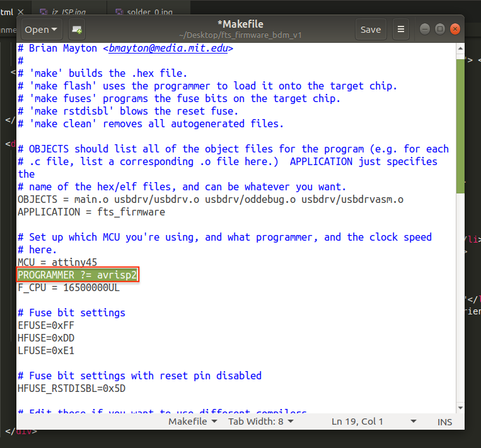Image resolution: width=481 pixels, height=448 pixels.
Task: Click the scrollbar up arrow
Action: 460,49
